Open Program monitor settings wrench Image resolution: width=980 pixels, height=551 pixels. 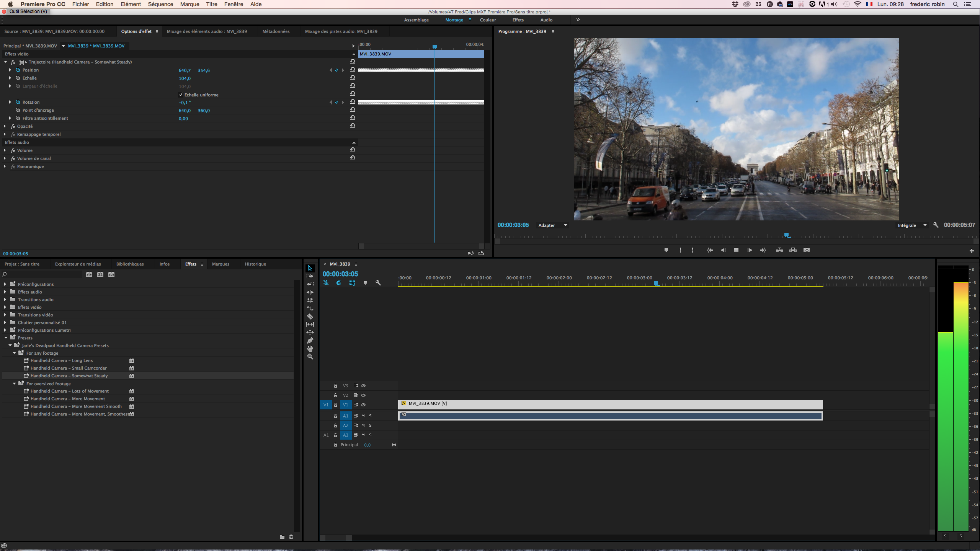tap(936, 225)
